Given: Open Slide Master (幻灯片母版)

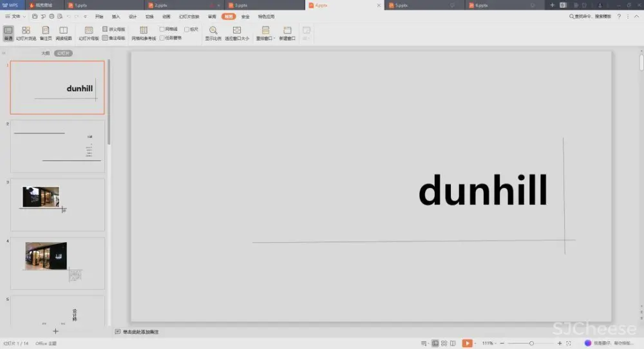Looking at the screenshot, I should point(89,33).
